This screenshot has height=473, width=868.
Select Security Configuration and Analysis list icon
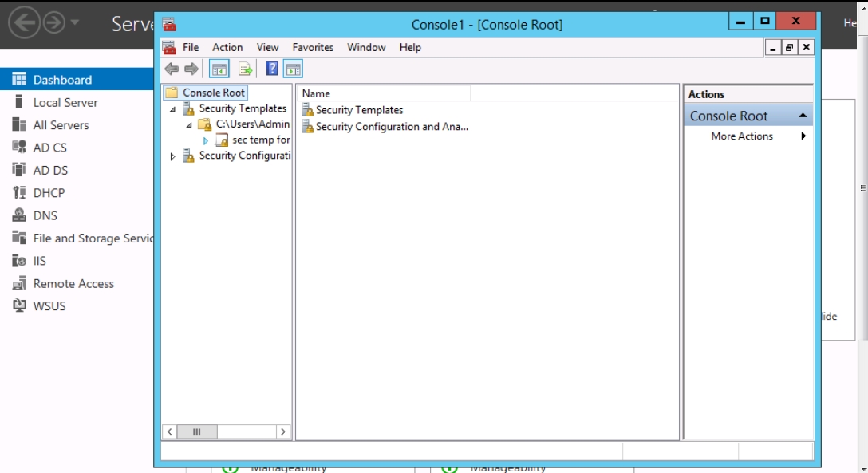[x=307, y=127]
